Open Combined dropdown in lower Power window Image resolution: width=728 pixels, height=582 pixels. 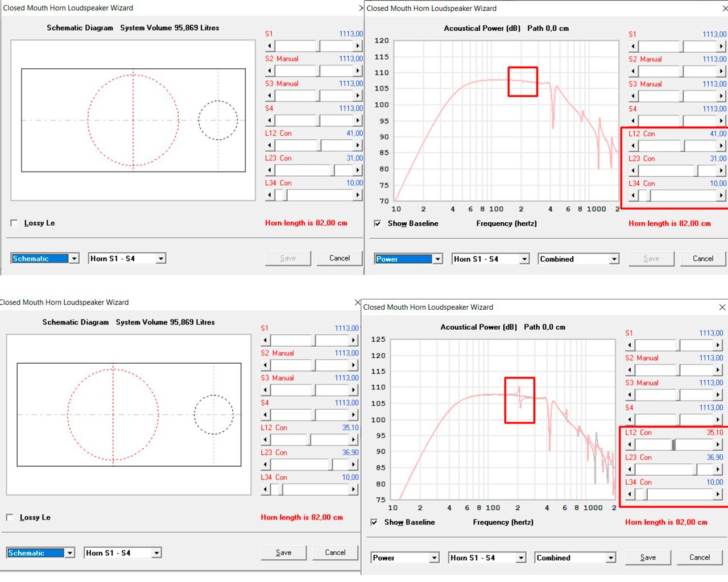[x=610, y=558]
